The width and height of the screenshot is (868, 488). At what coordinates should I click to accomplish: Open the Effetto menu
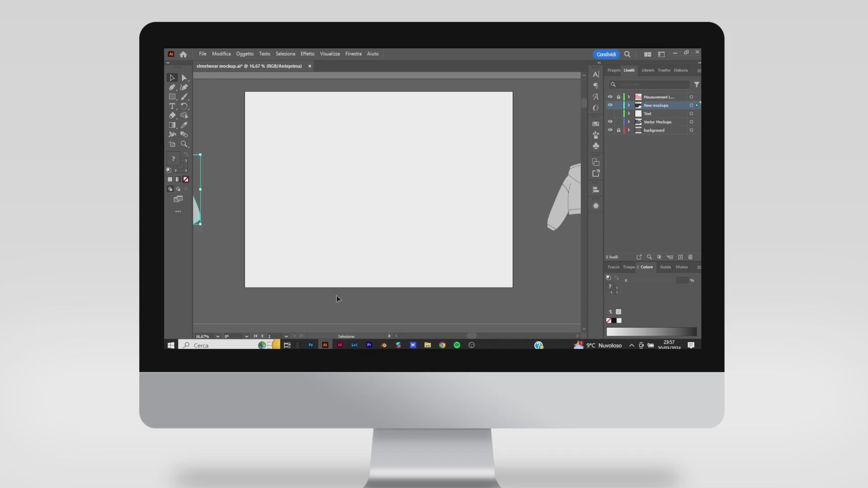[307, 54]
